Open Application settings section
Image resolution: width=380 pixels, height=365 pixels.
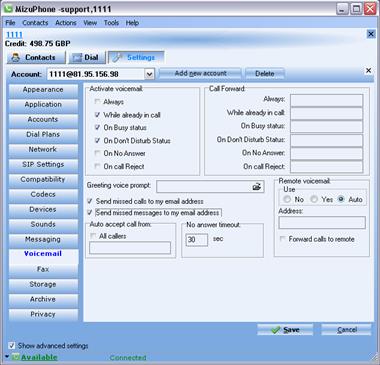pyautogui.click(x=43, y=105)
